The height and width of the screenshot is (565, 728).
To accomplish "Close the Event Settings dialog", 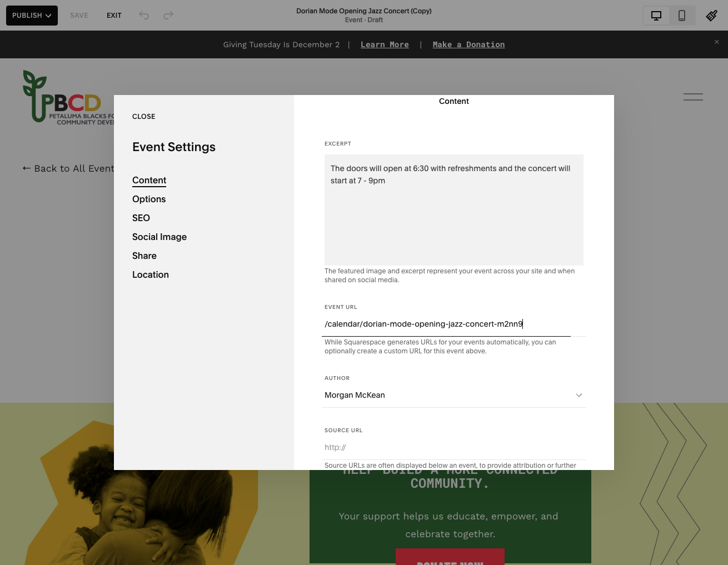I will coord(143,116).
